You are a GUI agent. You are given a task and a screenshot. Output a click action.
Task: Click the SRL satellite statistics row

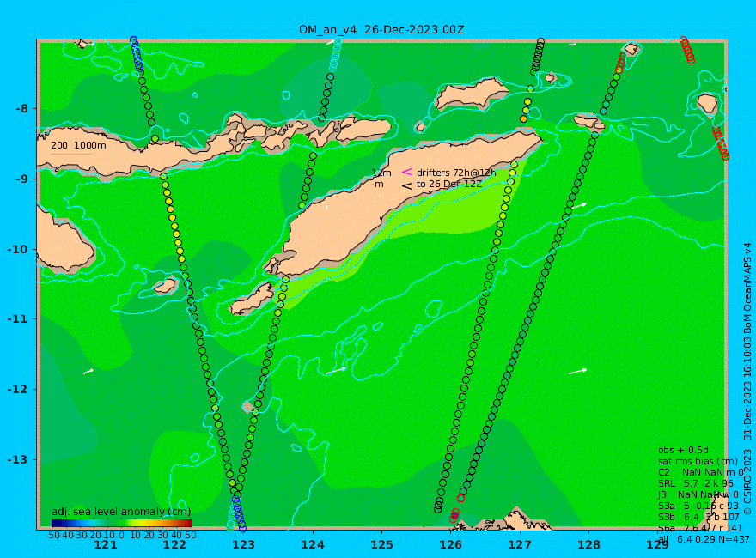point(696,484)
